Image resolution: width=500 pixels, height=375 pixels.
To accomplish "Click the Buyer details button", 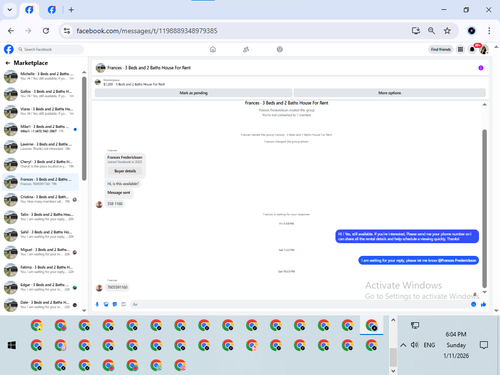I will pos(125,171).
